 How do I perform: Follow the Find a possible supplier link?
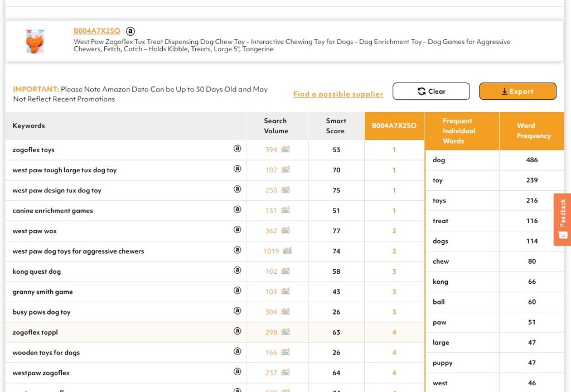338,94
